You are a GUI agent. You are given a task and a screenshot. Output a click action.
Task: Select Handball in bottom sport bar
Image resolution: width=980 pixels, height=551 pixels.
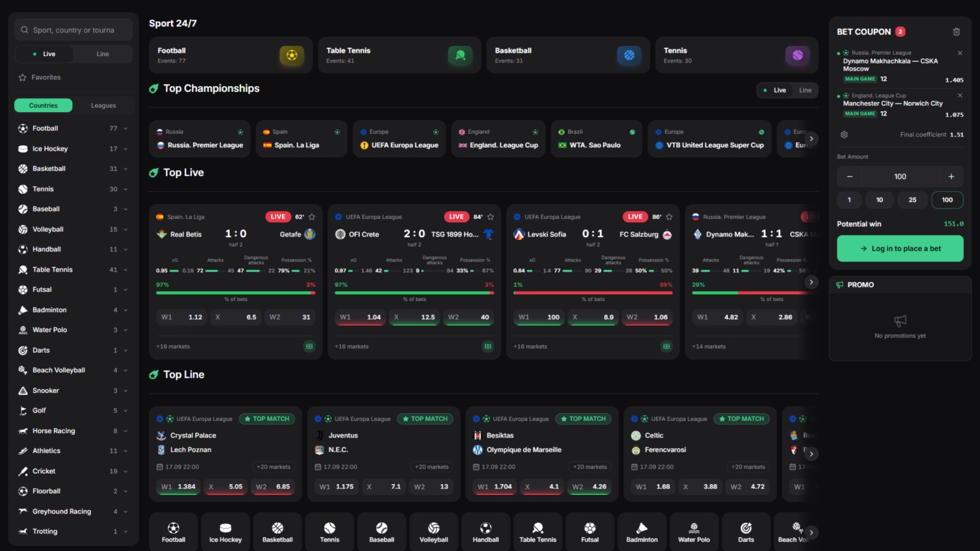click(x=486, y=532)
